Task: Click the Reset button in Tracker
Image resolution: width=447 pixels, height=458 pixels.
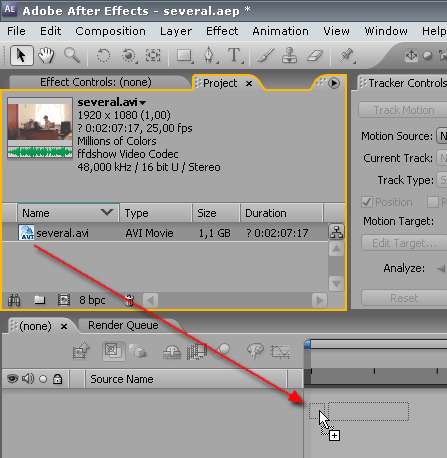Action: 404,298
